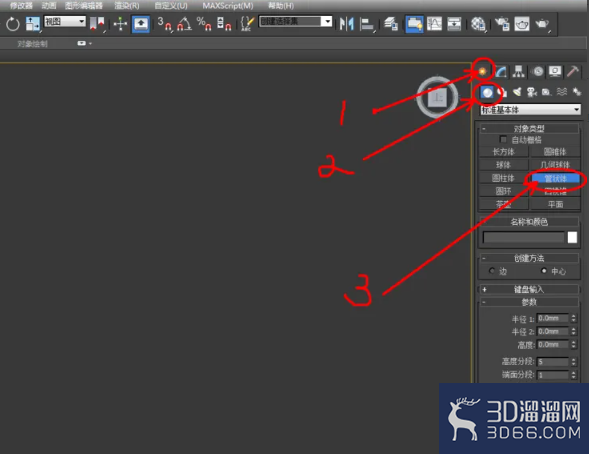
Task: Select the Shapes category icon
Action: (x=502, y=92)
